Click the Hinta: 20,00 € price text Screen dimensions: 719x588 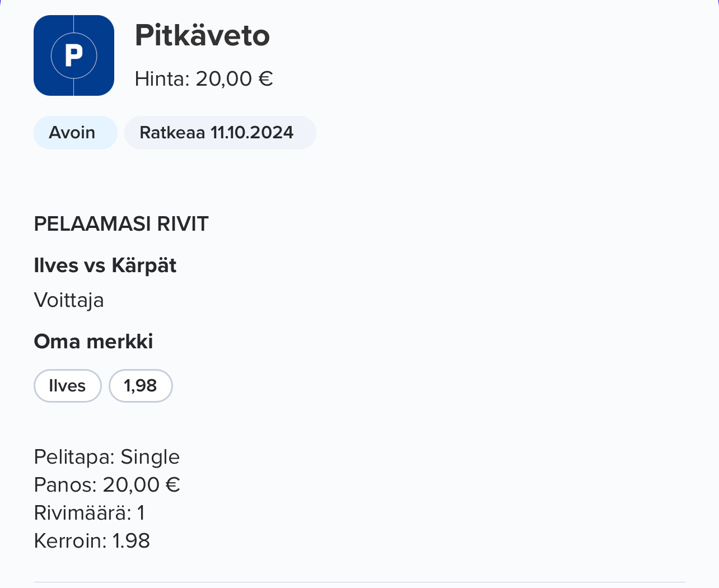click(204, 78)
